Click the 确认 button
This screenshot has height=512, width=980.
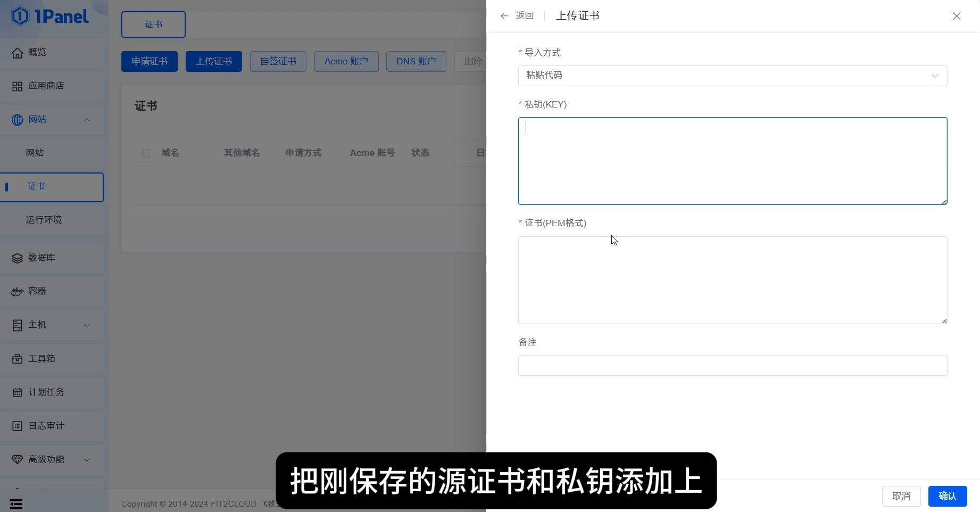[948, 496]
